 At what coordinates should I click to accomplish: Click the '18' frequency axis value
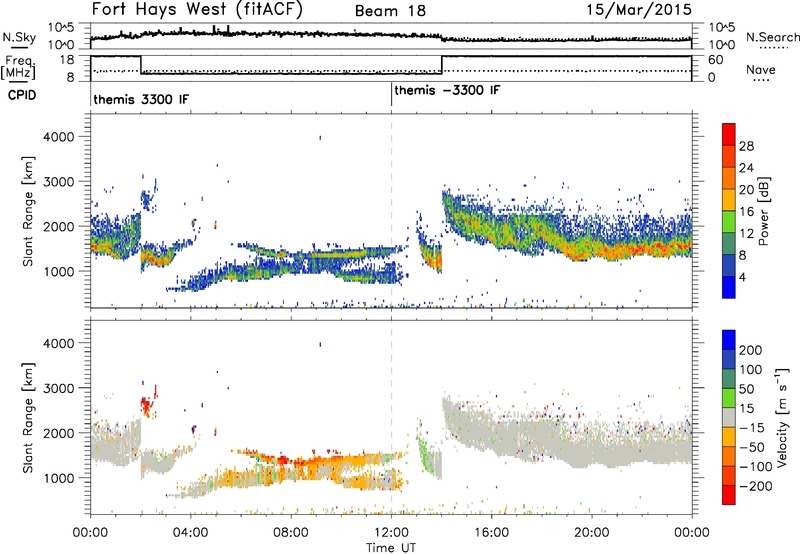[67, 60]
